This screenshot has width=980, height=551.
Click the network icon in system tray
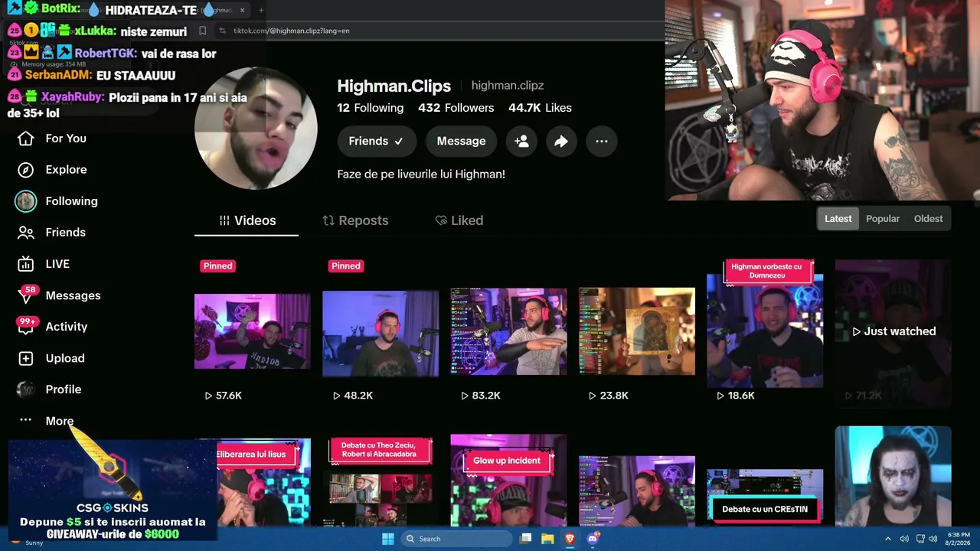pos(920,539)
